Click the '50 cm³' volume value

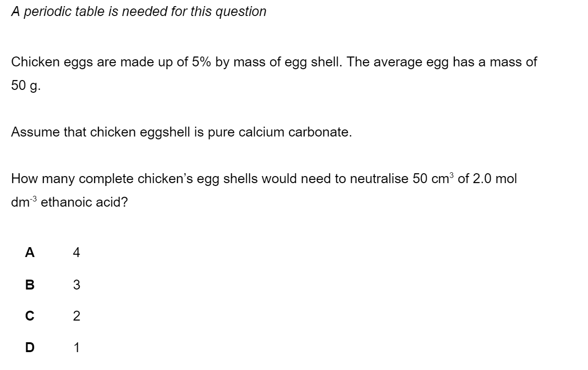coord(434,178)
